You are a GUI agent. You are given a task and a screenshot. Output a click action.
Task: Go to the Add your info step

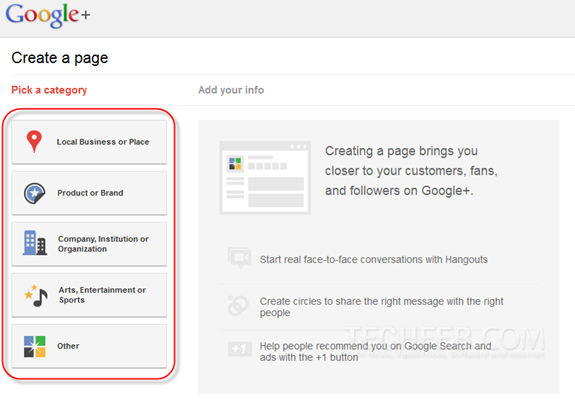[231, 90]
